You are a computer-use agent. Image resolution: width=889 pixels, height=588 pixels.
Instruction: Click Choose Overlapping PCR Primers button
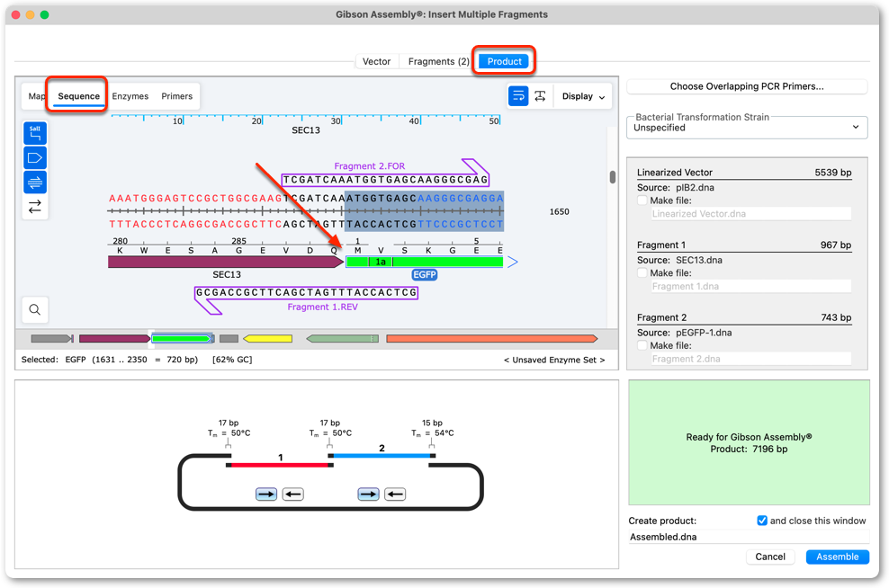point(747,86)
